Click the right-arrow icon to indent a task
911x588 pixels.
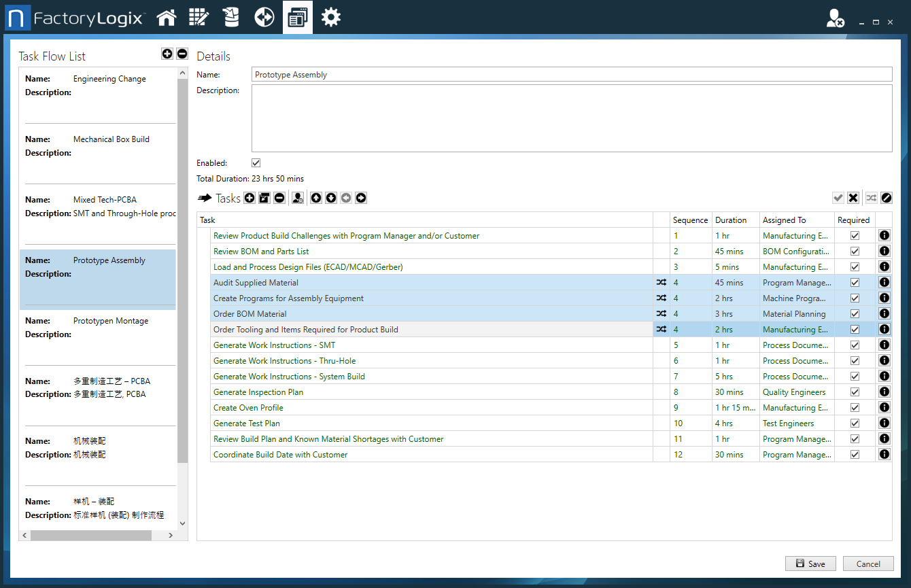click(x=360, y=198)
